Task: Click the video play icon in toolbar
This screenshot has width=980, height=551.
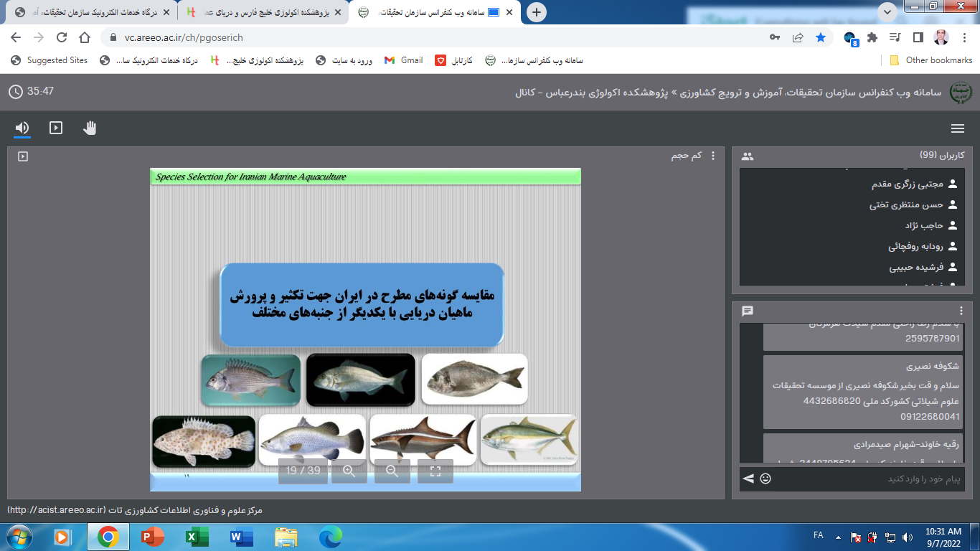Action: pos(56,128)
